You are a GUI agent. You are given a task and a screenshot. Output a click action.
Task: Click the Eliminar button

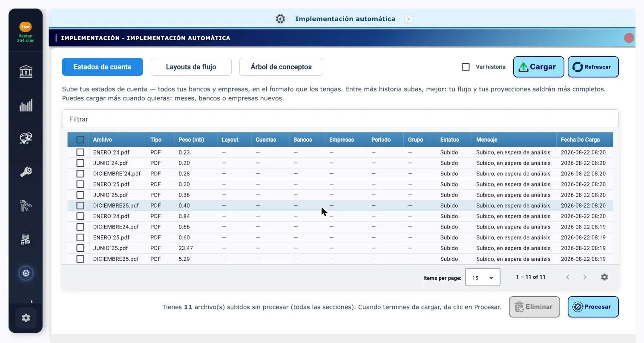point(534,307)
